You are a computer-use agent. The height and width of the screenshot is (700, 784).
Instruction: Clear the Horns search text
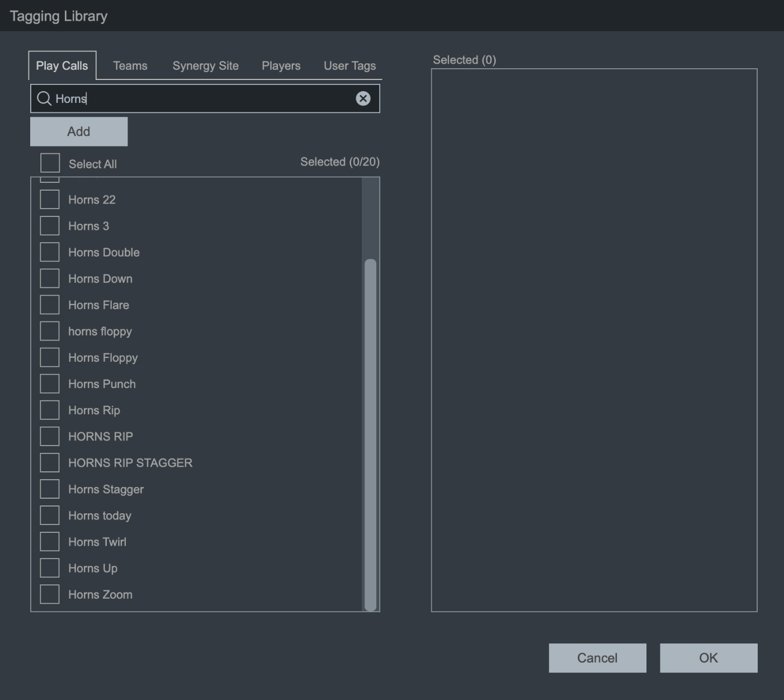(363, 98)
